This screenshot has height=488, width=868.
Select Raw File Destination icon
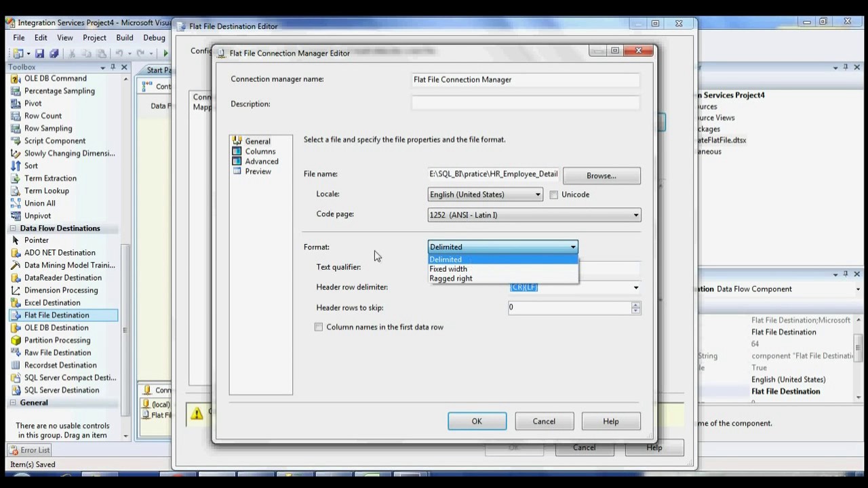(16, 352)
